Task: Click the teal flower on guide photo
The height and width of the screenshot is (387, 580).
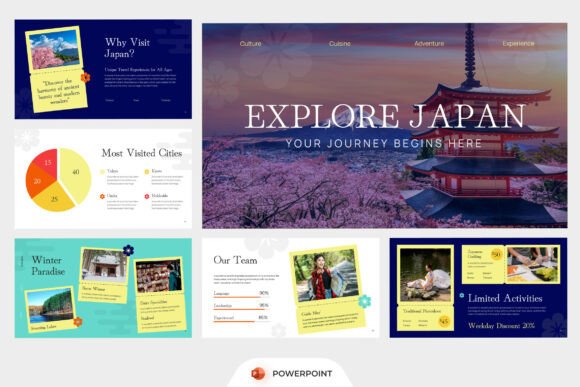Action: tap(364, 302)
